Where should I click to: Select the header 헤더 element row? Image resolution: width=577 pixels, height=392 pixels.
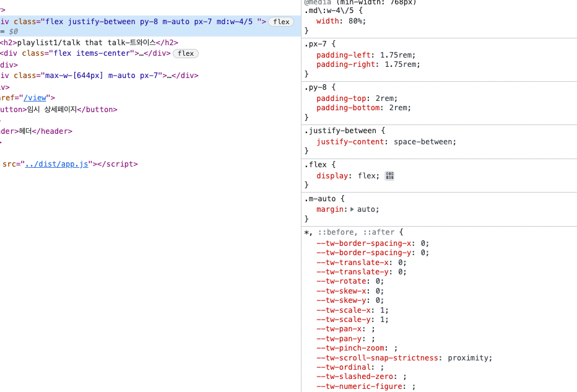pyautogui.click(x=36, y=131)
